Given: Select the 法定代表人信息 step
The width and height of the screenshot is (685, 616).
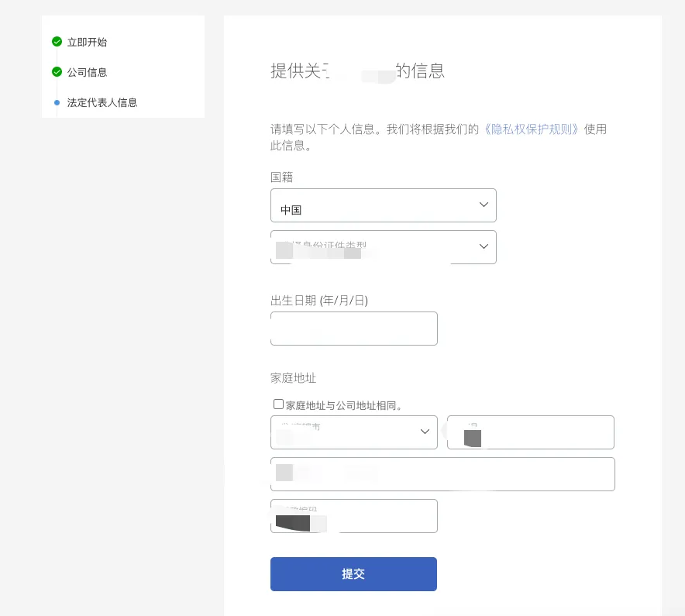Looking at the screenshot, I should coord(102,102).
